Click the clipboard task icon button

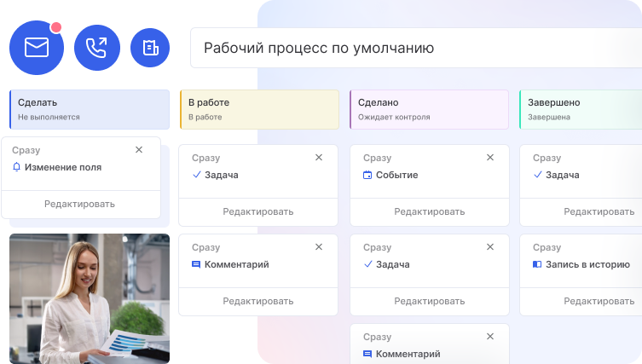150,48
